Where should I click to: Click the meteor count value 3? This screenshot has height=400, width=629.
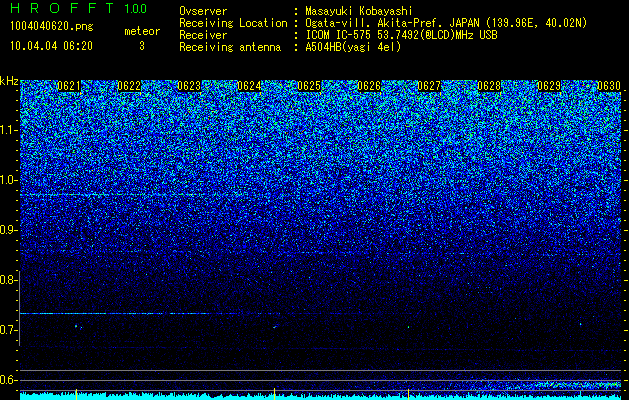[142, 46]
